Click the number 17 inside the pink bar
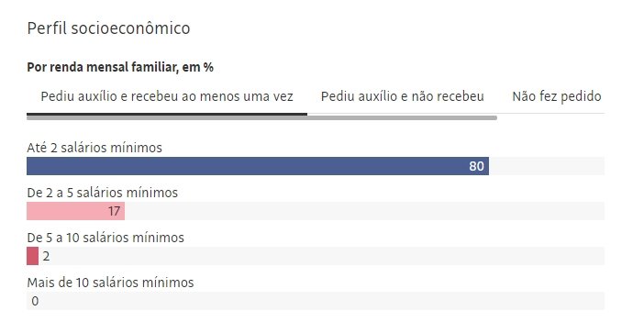The image size is (644, 333). 114,211
